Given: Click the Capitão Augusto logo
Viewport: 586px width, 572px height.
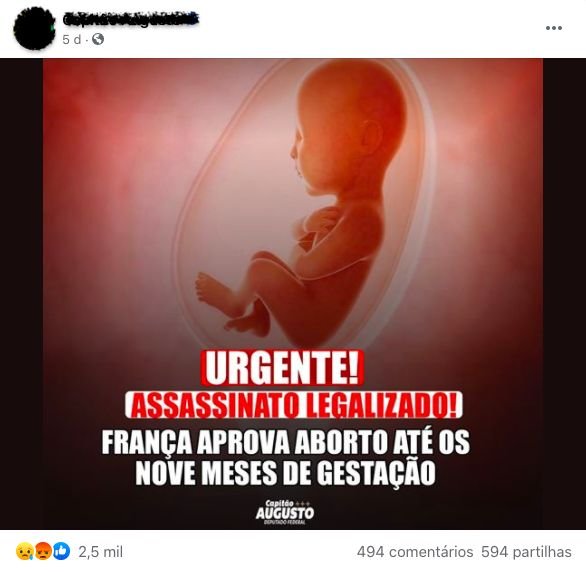Looking at the screenshot, I should coord(285,512).
